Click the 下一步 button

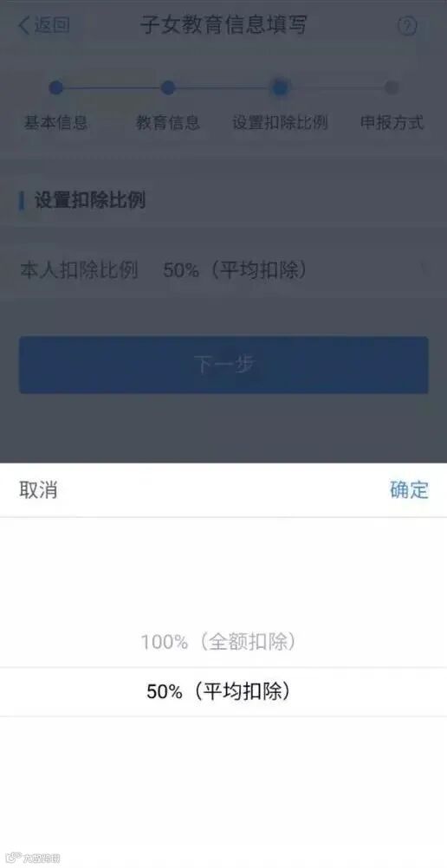coord(223,365)
